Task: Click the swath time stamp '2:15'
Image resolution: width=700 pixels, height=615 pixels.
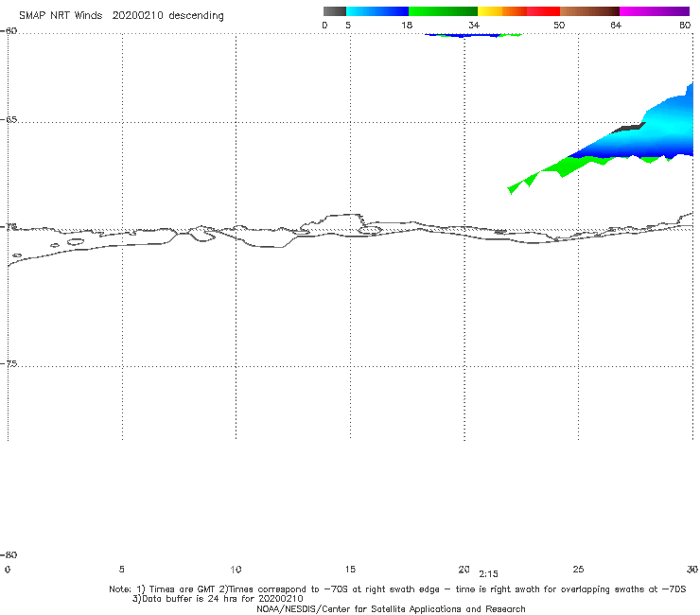Action: [x=488, y=574]
